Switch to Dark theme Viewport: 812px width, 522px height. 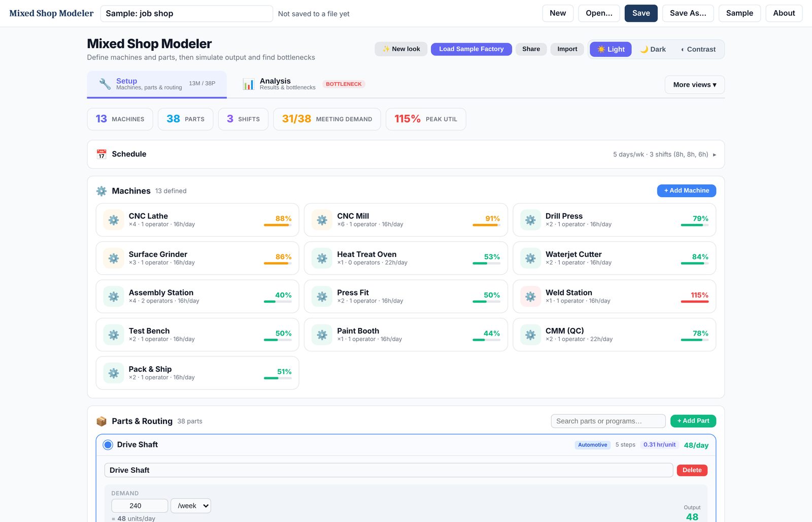(653, 49)
